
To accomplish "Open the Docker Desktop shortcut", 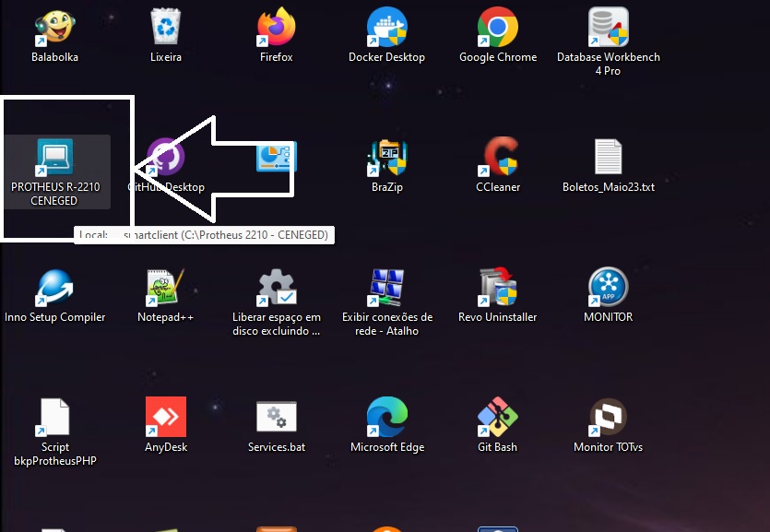I will (x=386, y=28).
